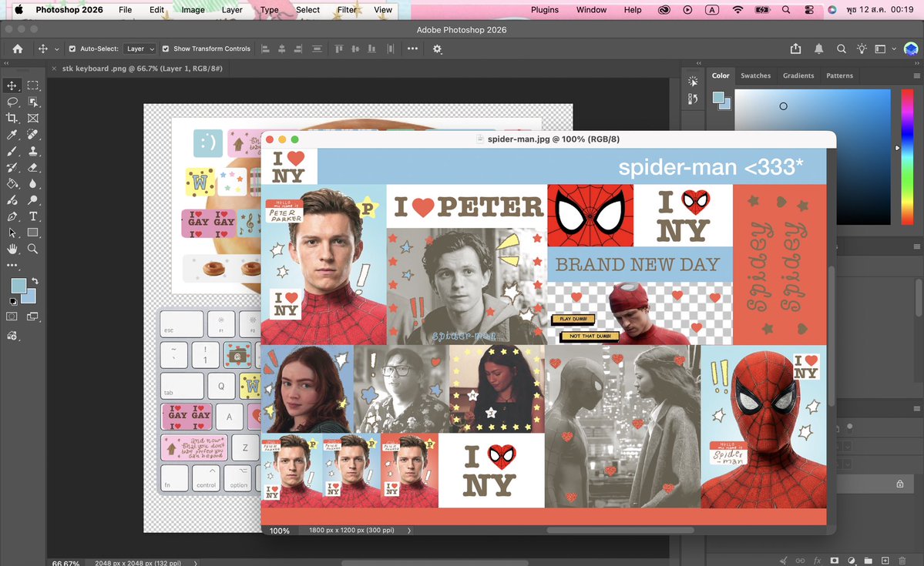Viewport: 924px width, 566px height.
Task: Click the hue slider strip in Color panel
Action: (x=907, y=156)
